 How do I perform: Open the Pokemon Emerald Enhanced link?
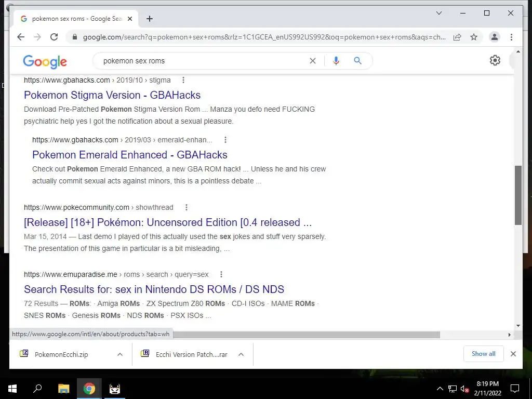click(129, 155)
